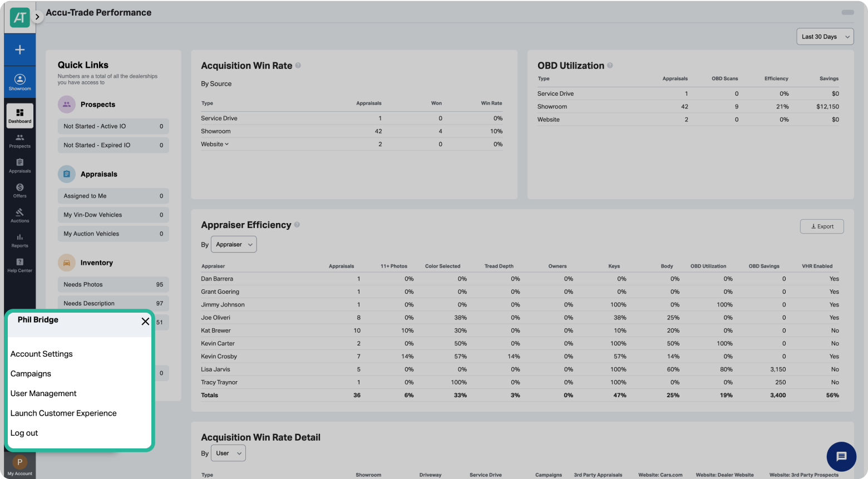Click the 11+ Photos column header
The width and height of the screenshot is (868, 479).
[394, 266]
